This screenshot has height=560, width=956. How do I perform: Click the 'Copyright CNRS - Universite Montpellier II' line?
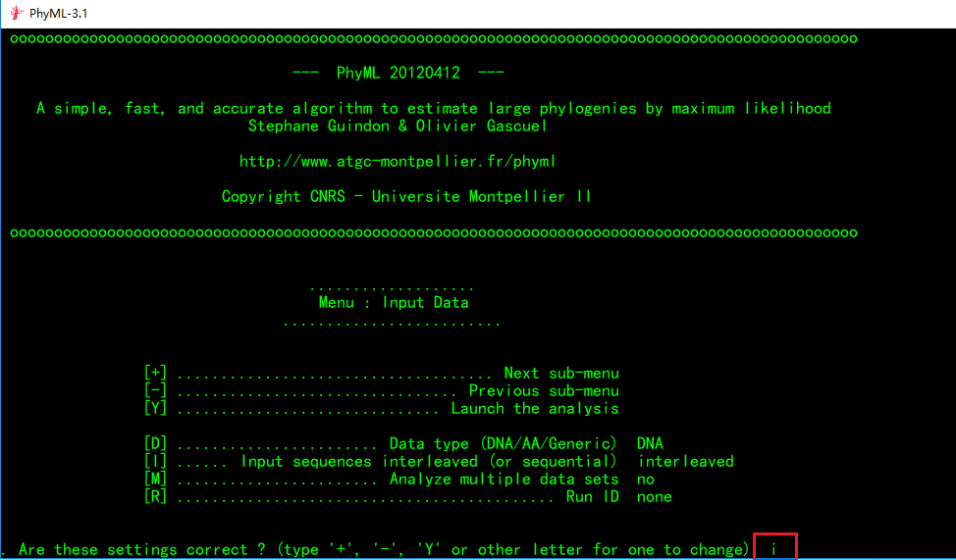coord(406,197)
